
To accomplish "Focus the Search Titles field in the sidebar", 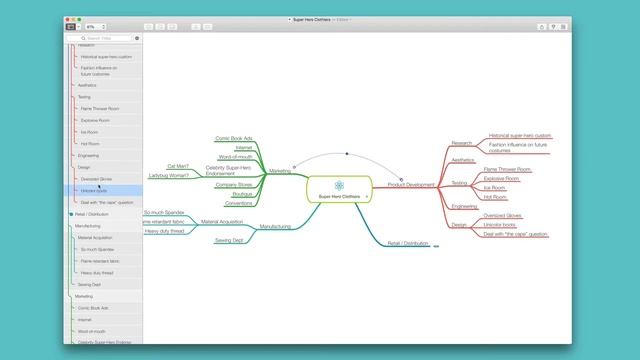I will [x=99, y=38].
